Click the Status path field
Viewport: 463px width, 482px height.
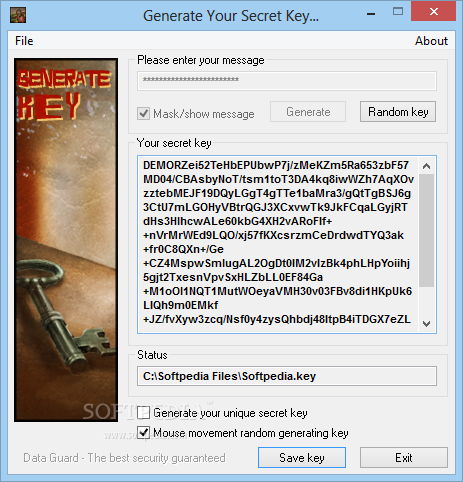pos(287,376)
